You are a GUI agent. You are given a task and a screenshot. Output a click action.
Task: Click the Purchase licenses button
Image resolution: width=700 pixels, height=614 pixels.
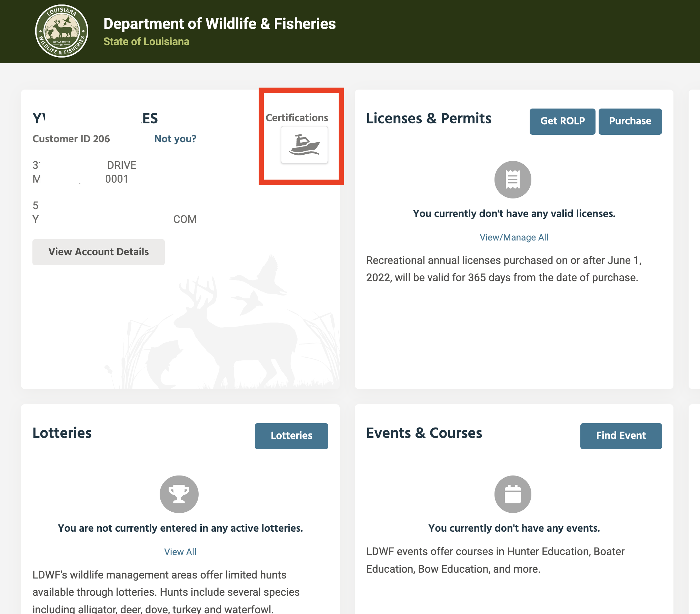click(x=630, y=121)
